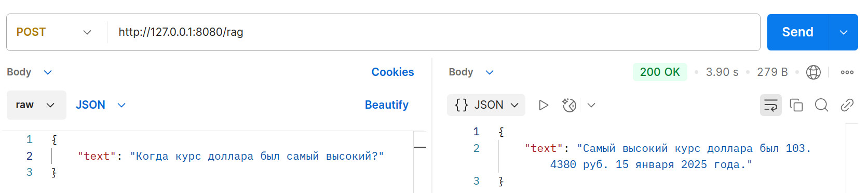
Task: Expand the response Body tab chevron
Action: coord(490,72)
